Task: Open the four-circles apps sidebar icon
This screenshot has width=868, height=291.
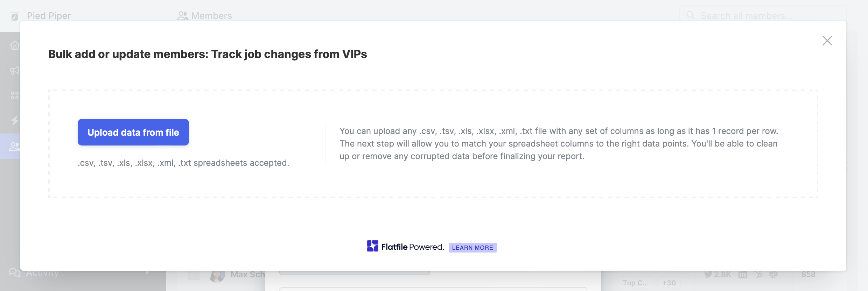Action: (x=15, y=95)
